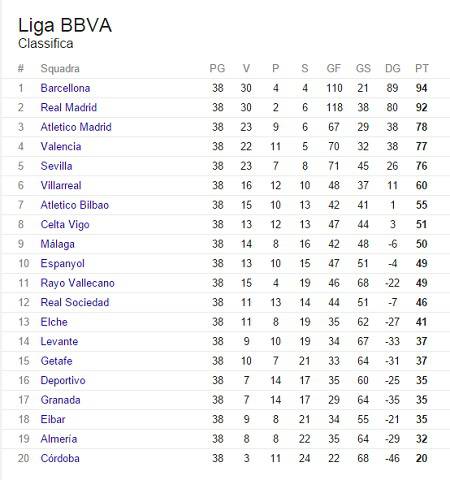Select the Atletico Madrid team link

coord(76,127)
